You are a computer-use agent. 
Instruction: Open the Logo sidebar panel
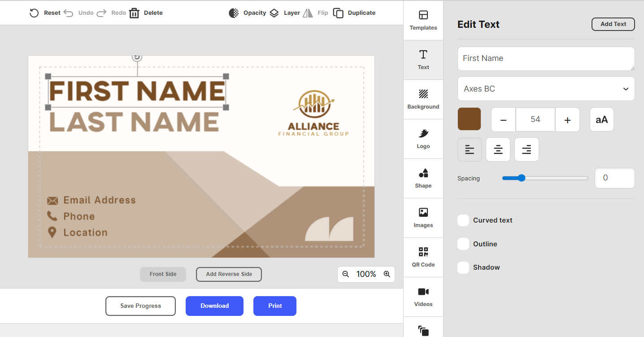[423, 139]
